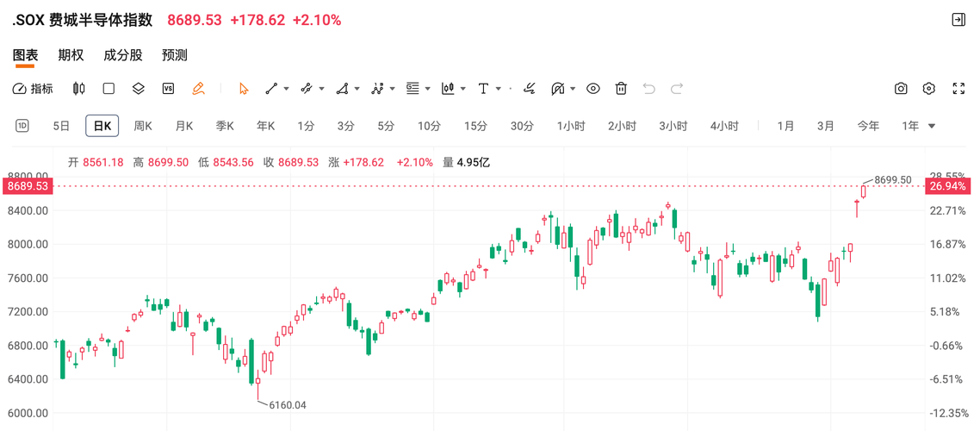Switch to the 期权 tab
The width and height of the screenshot is (980, 431).
point(71,55)
